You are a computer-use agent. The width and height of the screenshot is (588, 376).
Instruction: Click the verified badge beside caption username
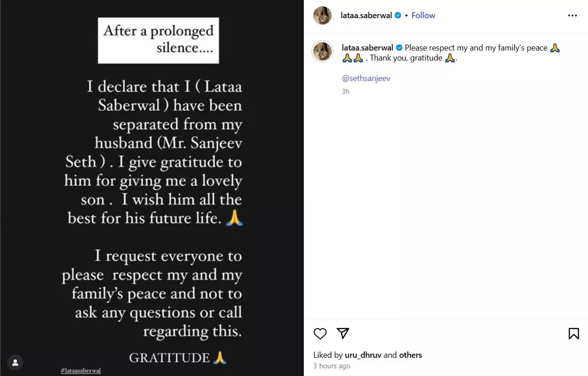[399, 48]
